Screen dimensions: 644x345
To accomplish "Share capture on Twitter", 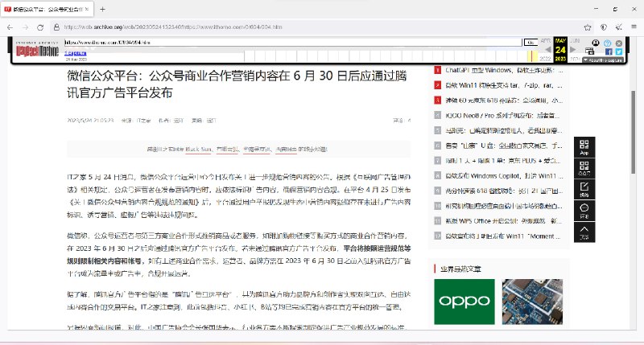I will (619, 51).
